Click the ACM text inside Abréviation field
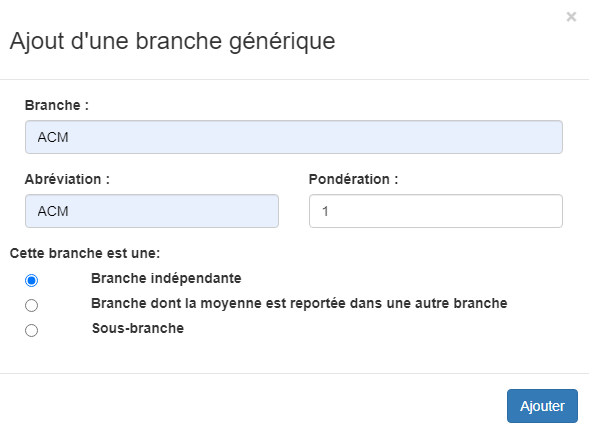589x431 pixels. pyautogui.click(x=53, y=211)
